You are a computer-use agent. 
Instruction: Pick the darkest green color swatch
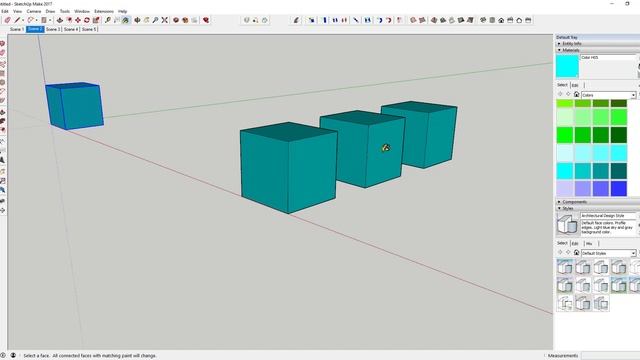click(619, 135)
